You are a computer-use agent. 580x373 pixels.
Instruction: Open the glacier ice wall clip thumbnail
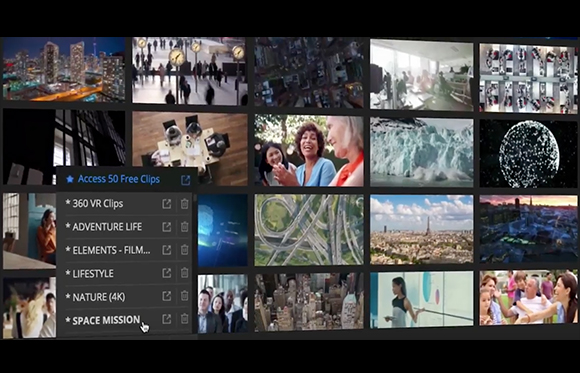(x=421, y=152)
